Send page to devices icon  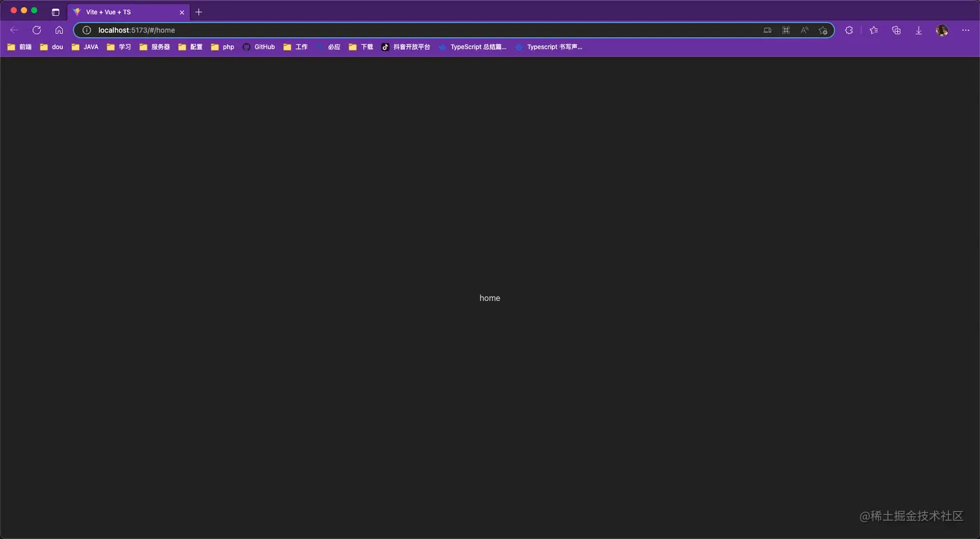pyautogui.click(x=767, y=30)
